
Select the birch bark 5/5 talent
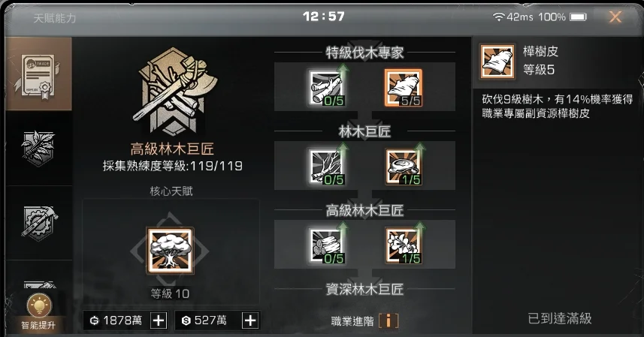tap(404, 88)
